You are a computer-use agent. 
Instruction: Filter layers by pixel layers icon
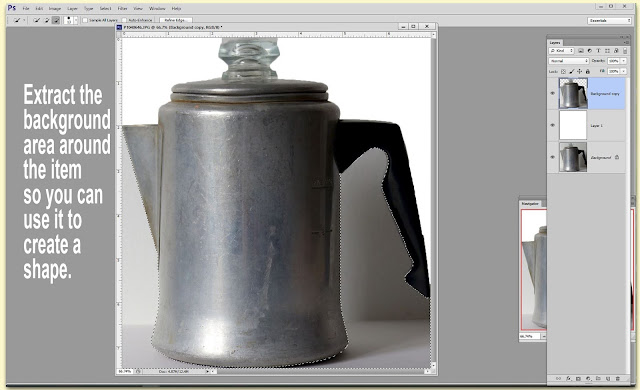coord(581,51)
